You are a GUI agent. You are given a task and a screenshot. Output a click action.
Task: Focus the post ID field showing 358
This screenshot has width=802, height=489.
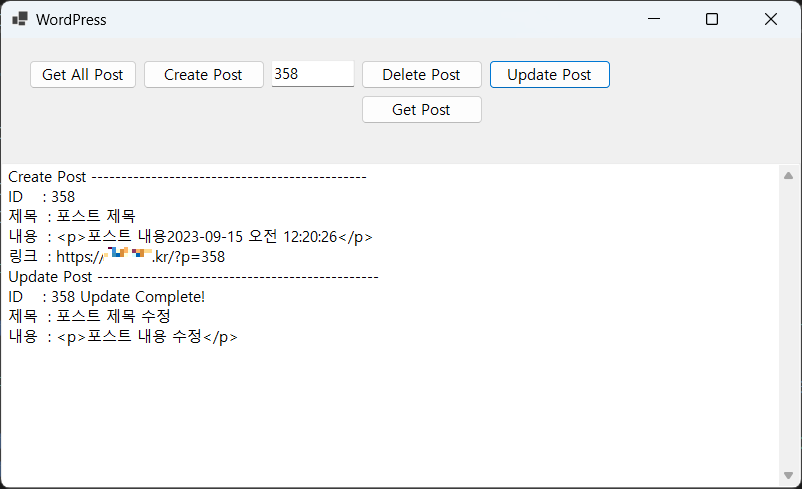tap(313, 74)
